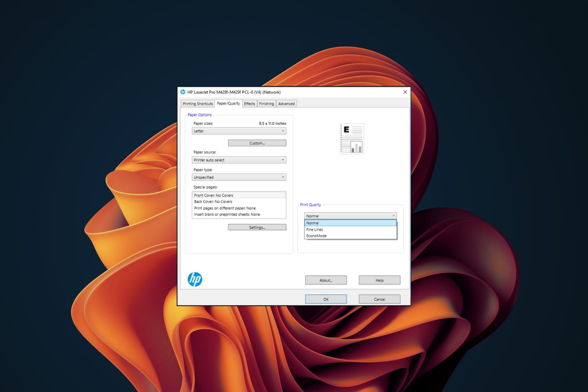Viewport: 588px width, 392px height.
Task: Click the 8.5 x 11.0 inches size text
Action: coord(273,123)
